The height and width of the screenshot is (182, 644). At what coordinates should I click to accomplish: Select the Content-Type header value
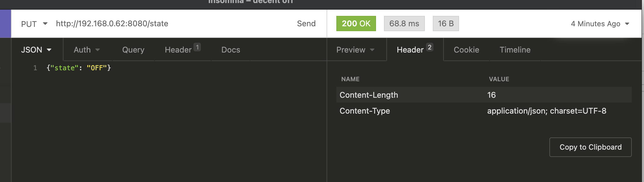coord(546,111)
